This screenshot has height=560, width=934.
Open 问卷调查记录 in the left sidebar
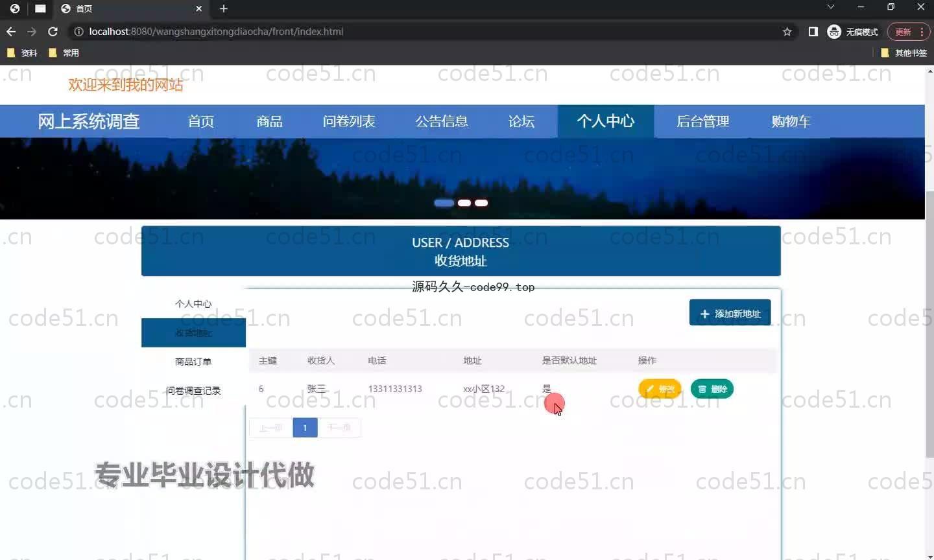click(193, 391)
